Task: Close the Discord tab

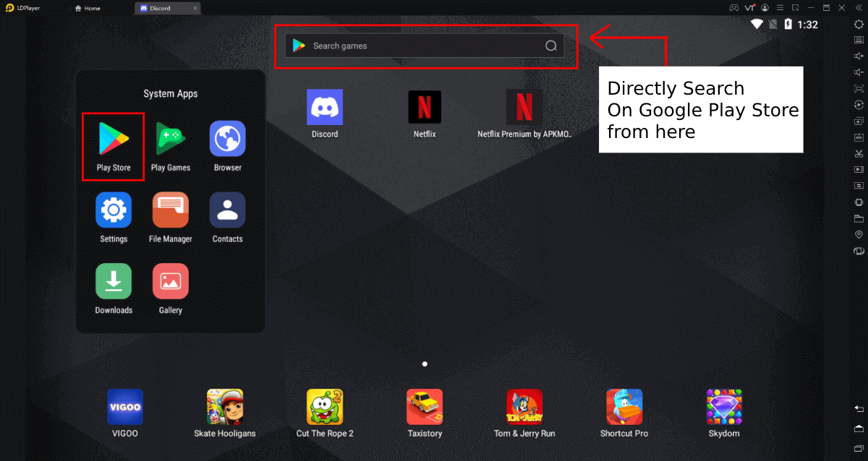Action: 195,8
